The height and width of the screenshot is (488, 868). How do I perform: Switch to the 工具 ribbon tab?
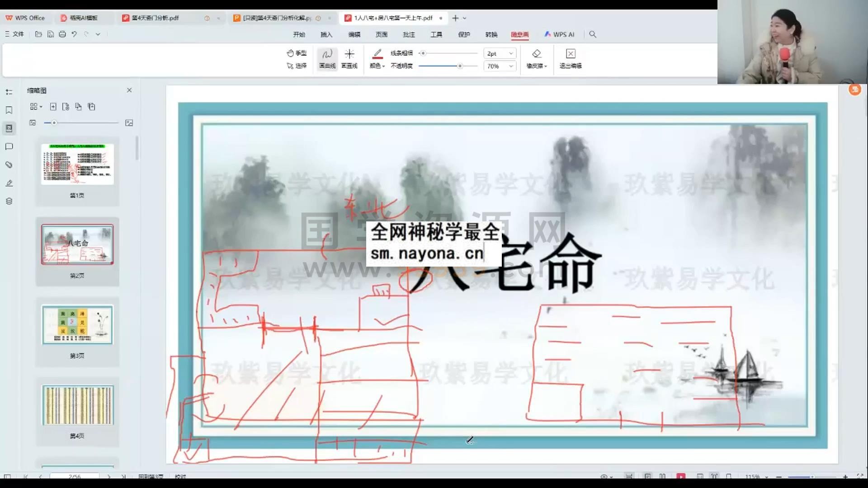click(x=436, y=34)
